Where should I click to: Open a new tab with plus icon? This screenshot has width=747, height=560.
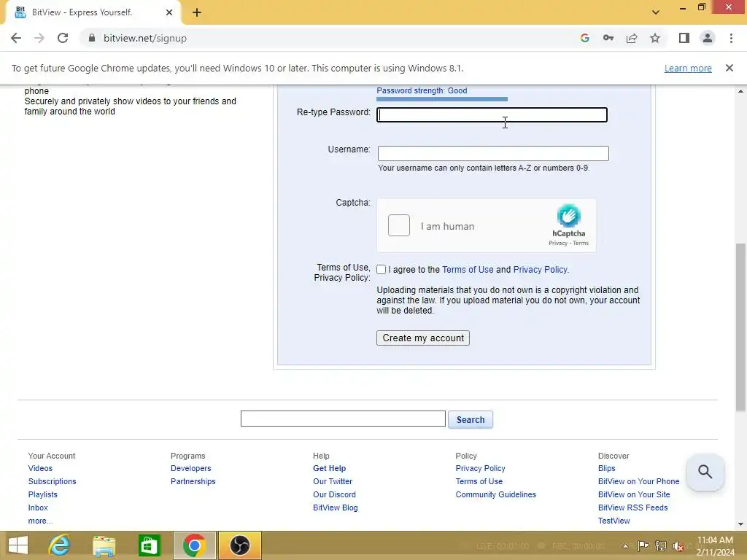pos(197,12)
